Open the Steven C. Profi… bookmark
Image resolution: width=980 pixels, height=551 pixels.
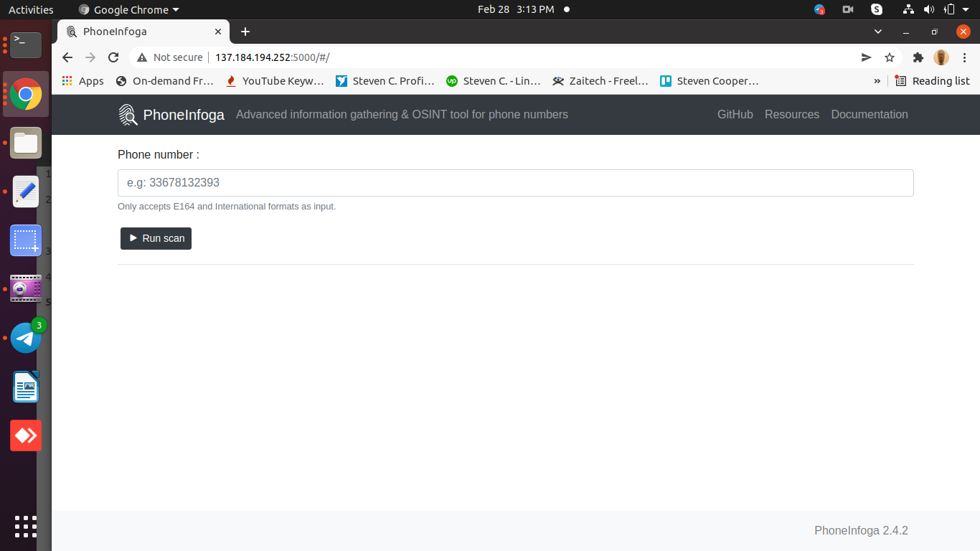[386, 81]
